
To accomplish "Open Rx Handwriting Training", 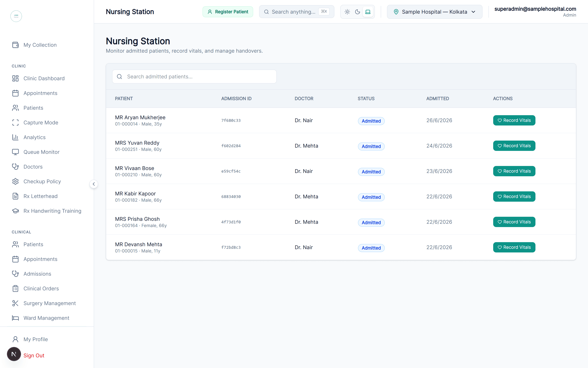I will [47, 211].
